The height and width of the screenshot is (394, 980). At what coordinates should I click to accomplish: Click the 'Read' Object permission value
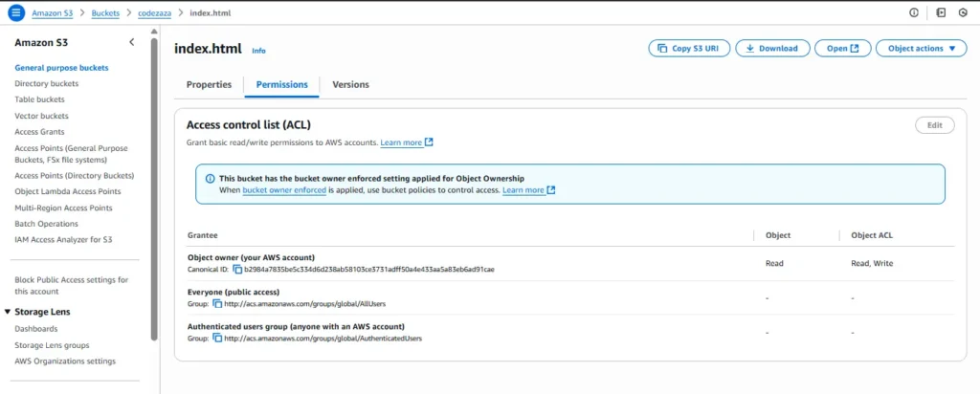tap(774, 264)
